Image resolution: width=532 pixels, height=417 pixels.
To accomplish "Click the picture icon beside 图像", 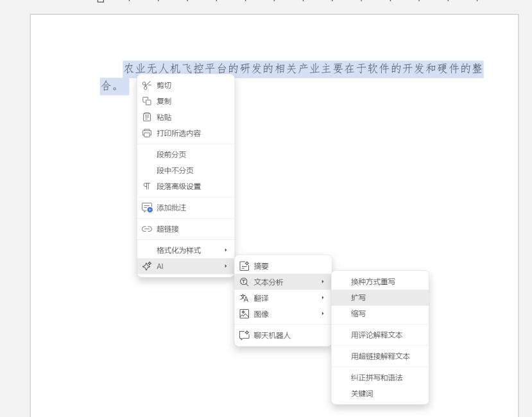I will click(x=245, y=314).
